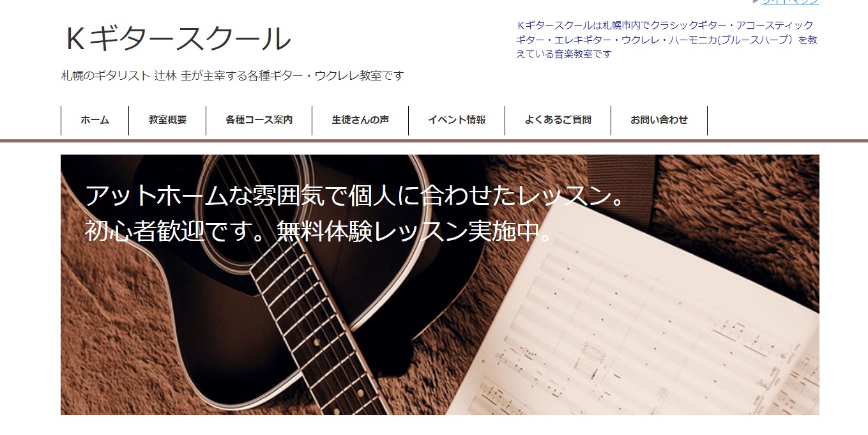Image resolution: width=868 pixels, height=435 pixels.
Task: Click the blue school description paragraph
Action: 666,40
